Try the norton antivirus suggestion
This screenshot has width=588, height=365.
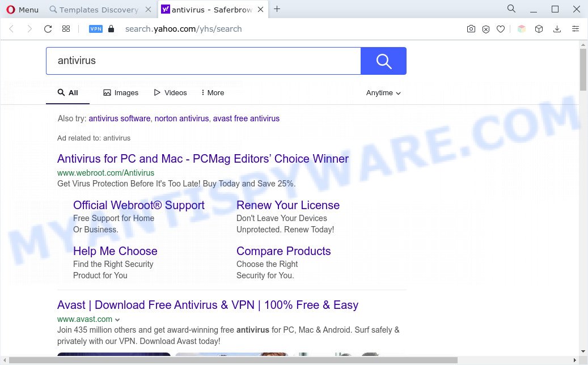click(181, 118)
